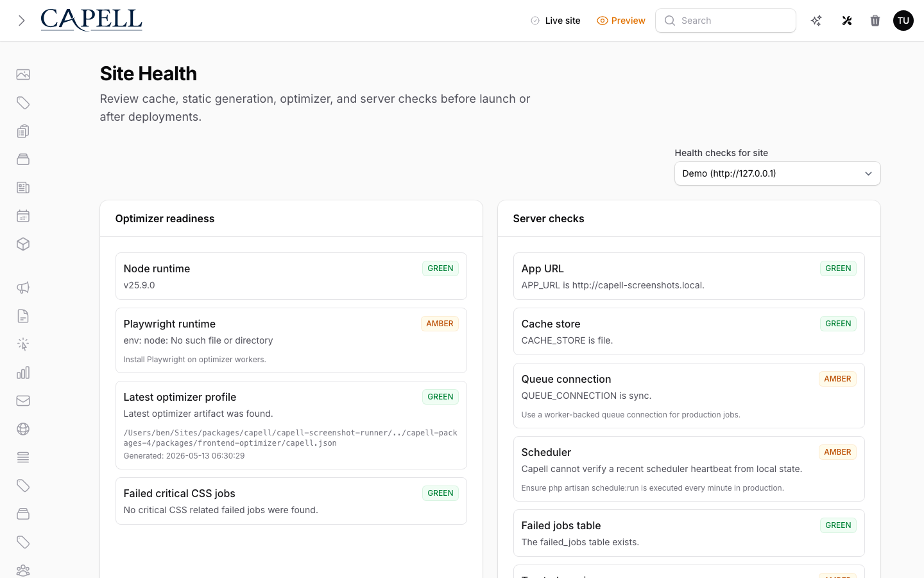Screen dimensions: 924x578
Task: Select the Node runtime check title
Action: click(157, 268)
